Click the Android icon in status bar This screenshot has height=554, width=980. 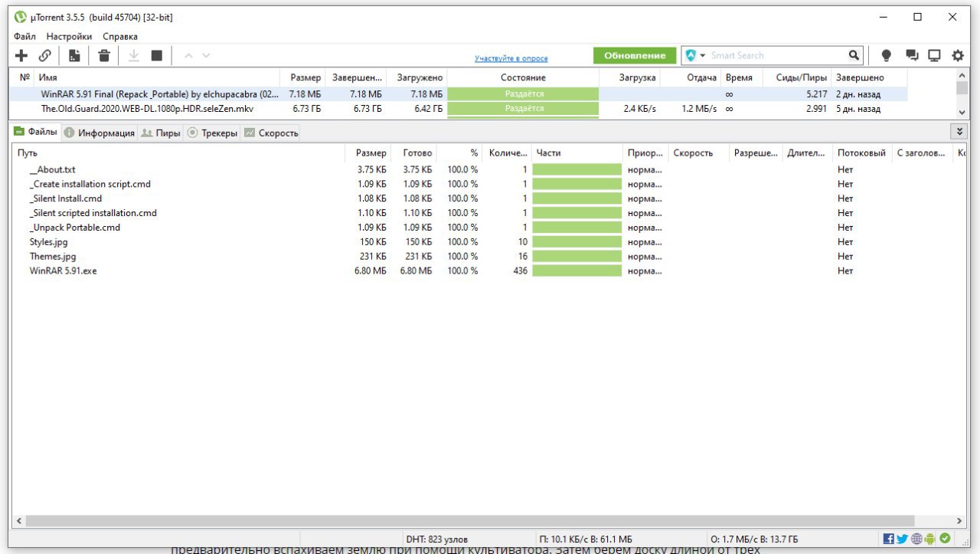[930, 539]
